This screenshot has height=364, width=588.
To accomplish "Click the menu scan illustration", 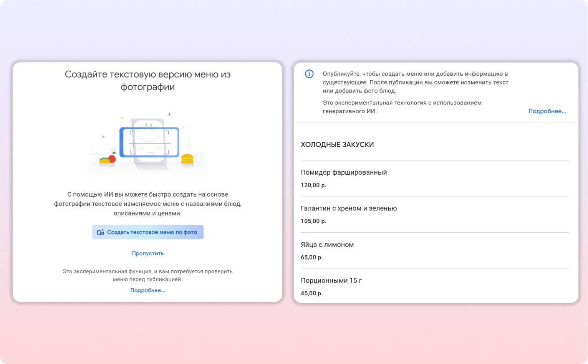I will [148, 145].
